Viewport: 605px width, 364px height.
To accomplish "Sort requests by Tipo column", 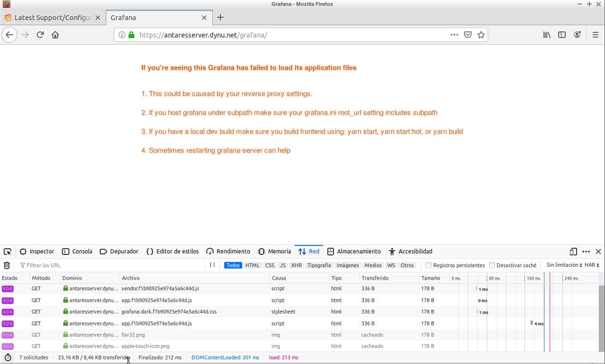I will click(x=345, y=278).
